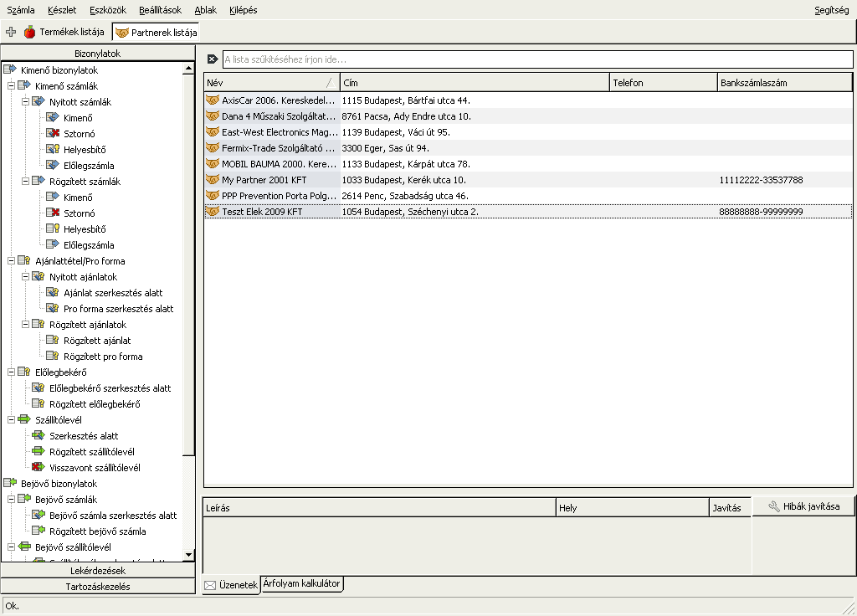
Task: Collapse the Előlegbekérő node
Action: pos(11,372)
